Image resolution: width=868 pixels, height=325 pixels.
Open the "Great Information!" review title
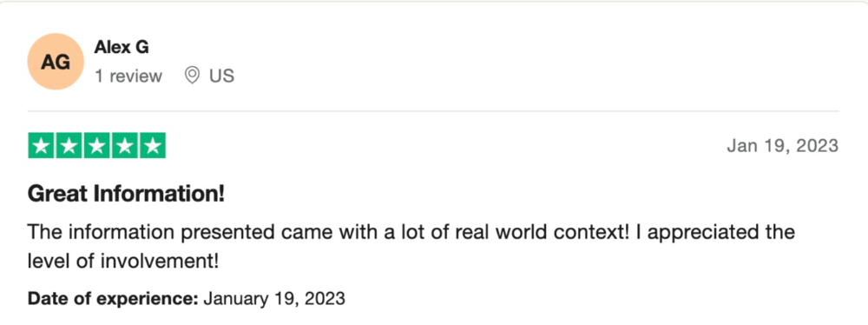(x=126, y=194)
